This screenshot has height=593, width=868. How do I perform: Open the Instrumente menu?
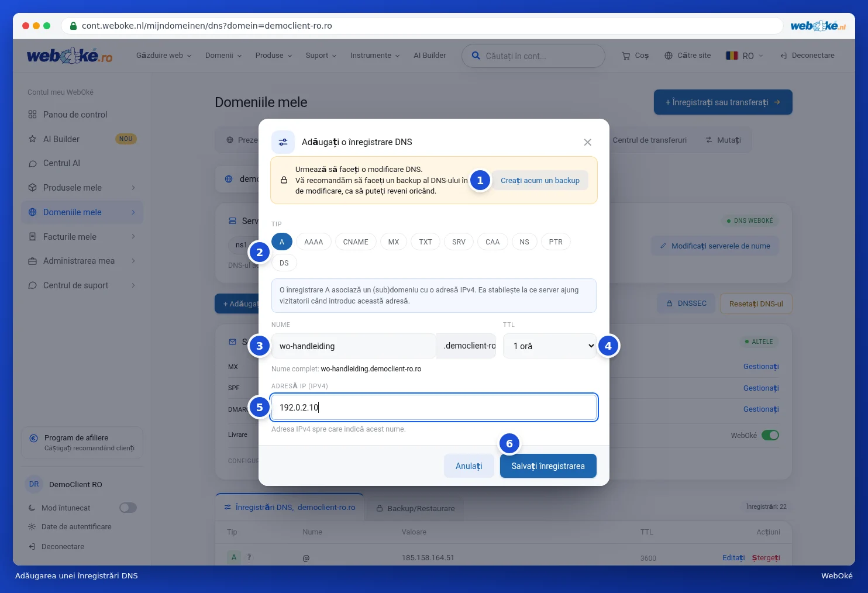[x=375, y=56]
